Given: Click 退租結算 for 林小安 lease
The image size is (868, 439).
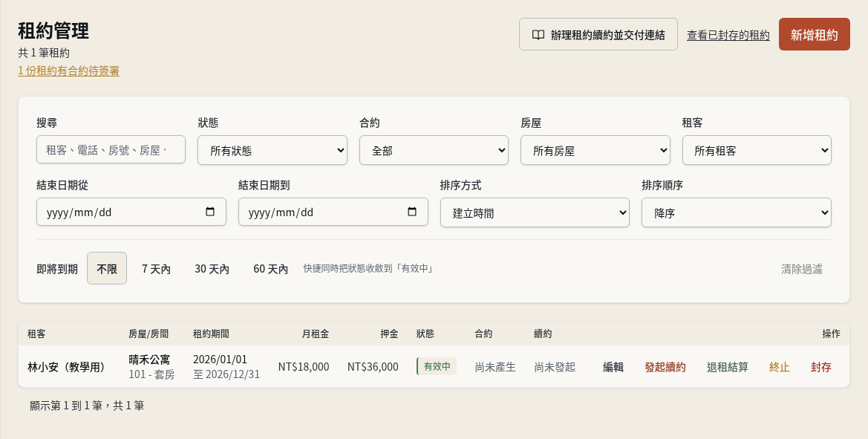Looking at the screenshot, I should point(728,366).
